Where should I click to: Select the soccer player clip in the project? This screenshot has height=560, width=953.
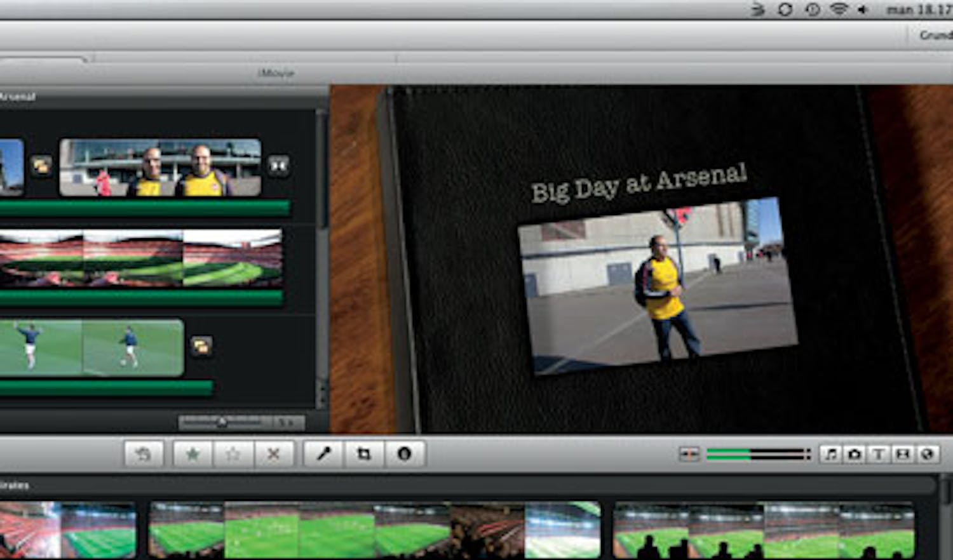(91, 347)
